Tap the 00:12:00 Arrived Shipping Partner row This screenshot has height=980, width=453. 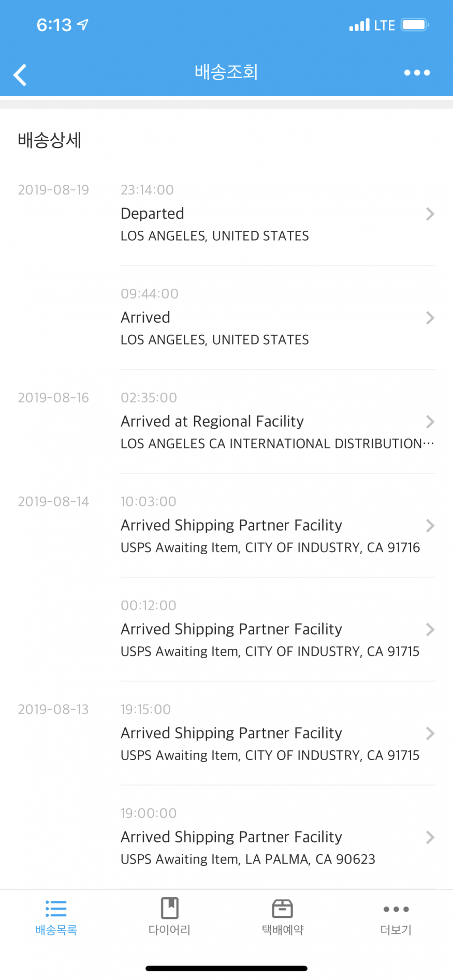(269, 629)
